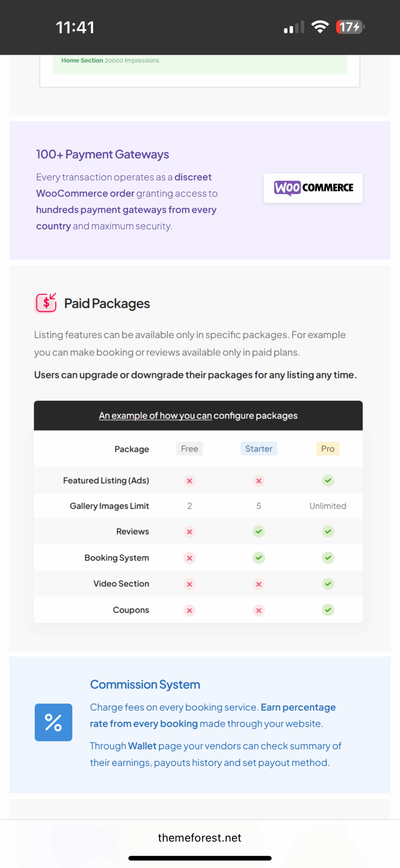Image resolution: width=400 pixels, height=868 pixels.
Task: Tap the battery indicator in status bar
Action: (x=350, y=27)
